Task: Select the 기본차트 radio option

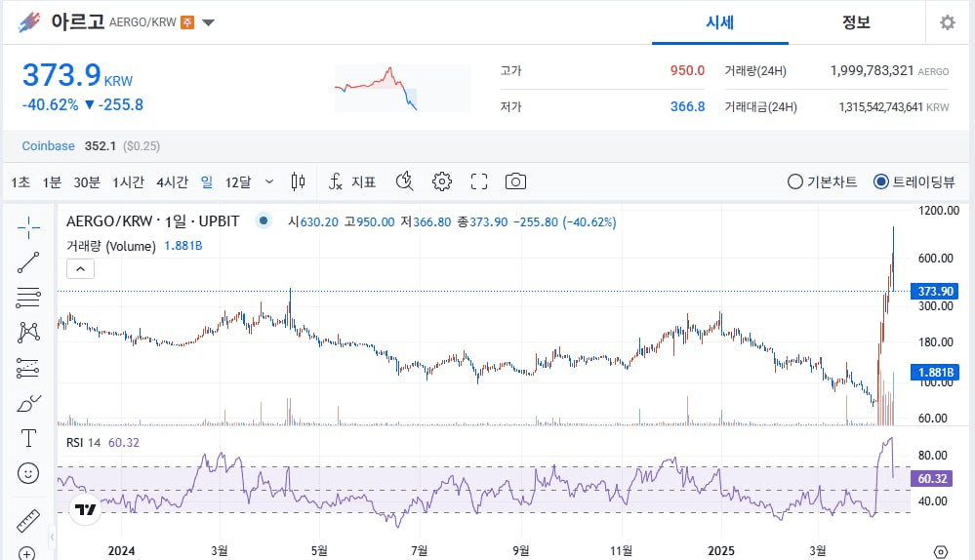Action: (822, 181)
